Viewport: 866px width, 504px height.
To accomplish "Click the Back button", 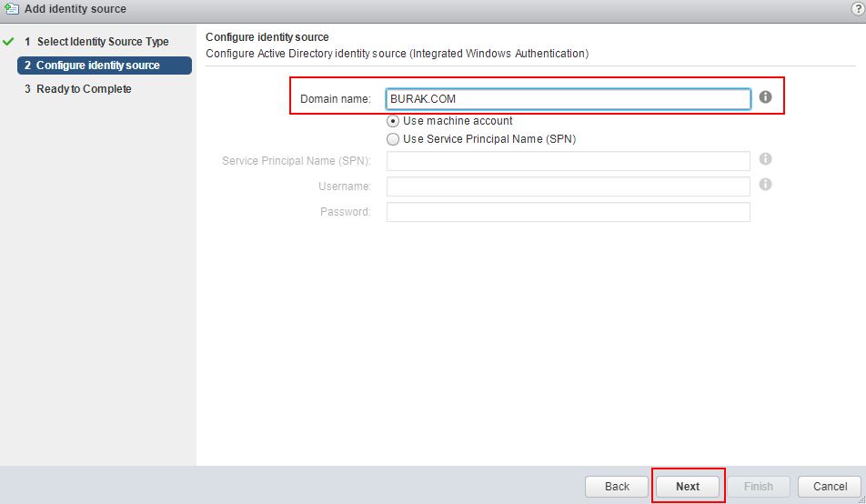I will tap(617, 487).
